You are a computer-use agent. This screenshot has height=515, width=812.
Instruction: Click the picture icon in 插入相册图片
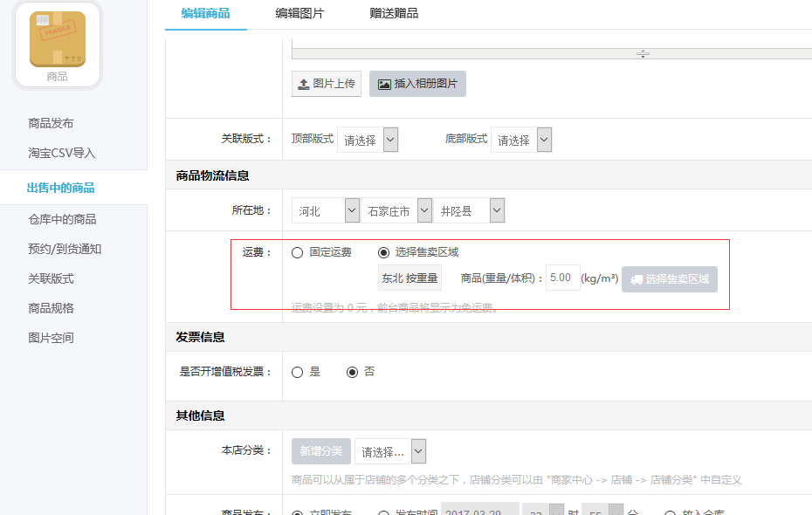point(384,85)
